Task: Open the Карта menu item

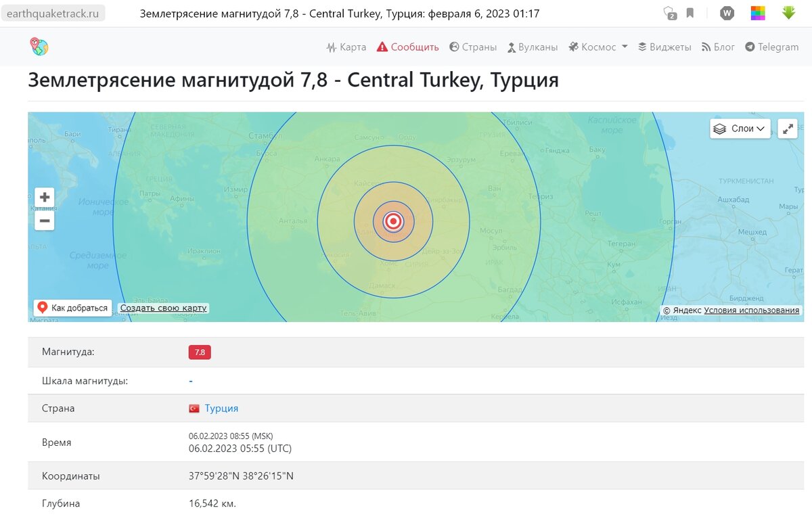Action: (x=346, y=47)
